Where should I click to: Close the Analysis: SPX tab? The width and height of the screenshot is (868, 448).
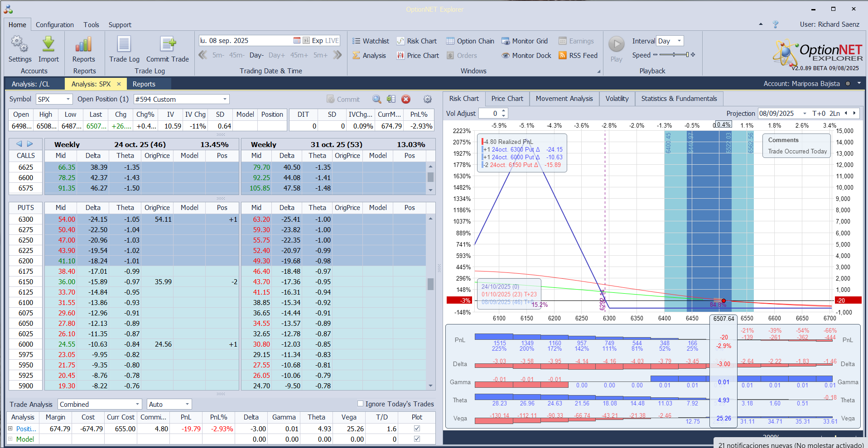coord(119,84)
